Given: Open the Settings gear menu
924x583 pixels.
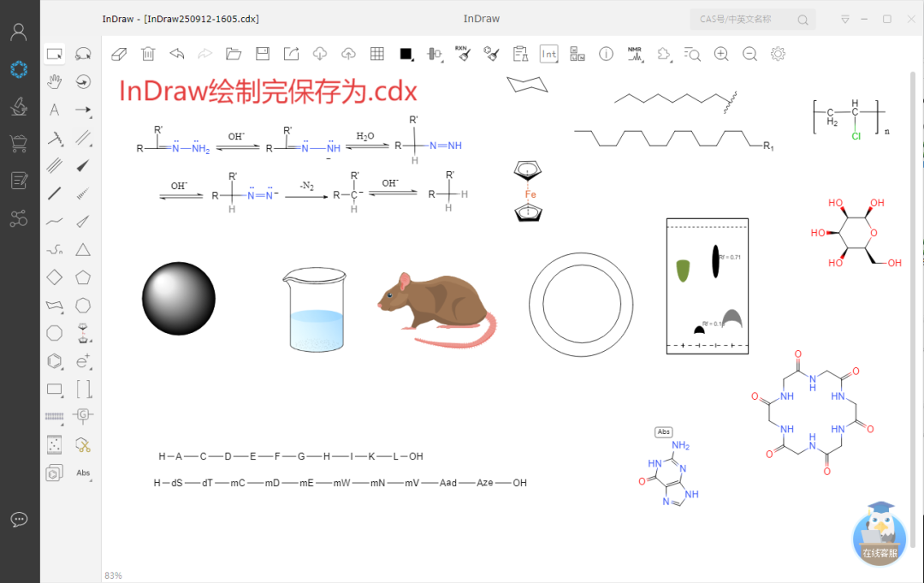Looking at the screenshot, I should click(777, 53).
